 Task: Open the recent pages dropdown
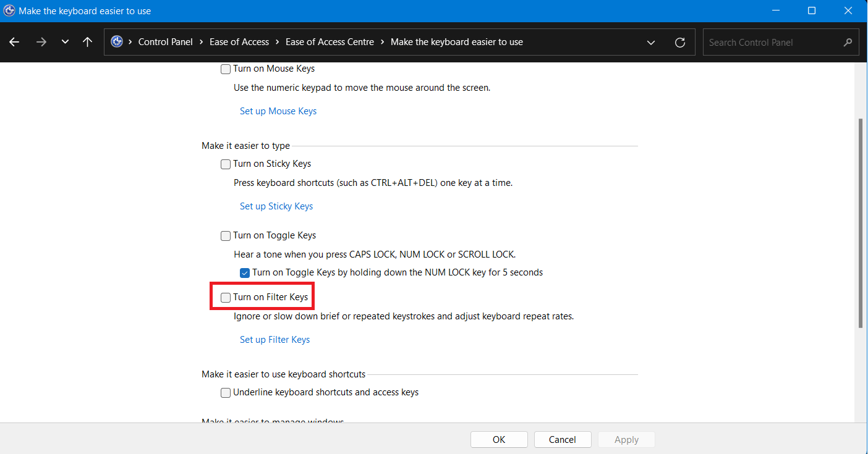pyautogui.click(x=65, y=41)
